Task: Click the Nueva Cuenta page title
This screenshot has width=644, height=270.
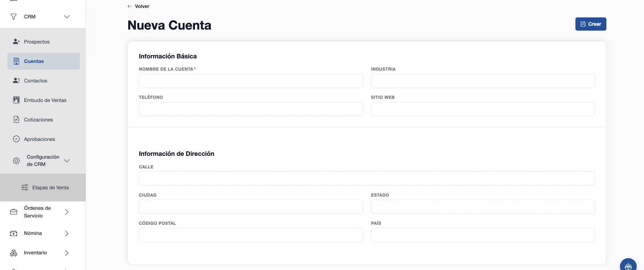Action: click(170, 25)
